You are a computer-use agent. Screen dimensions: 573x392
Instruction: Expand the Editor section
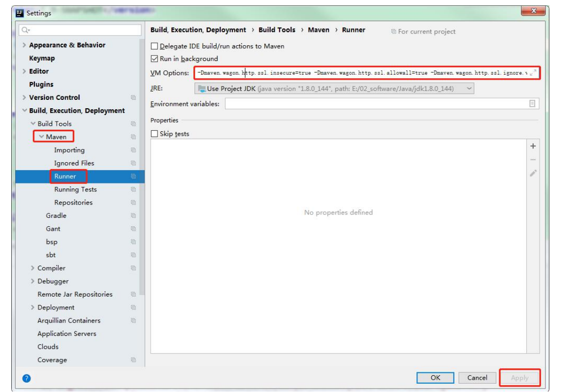[24, 71]
